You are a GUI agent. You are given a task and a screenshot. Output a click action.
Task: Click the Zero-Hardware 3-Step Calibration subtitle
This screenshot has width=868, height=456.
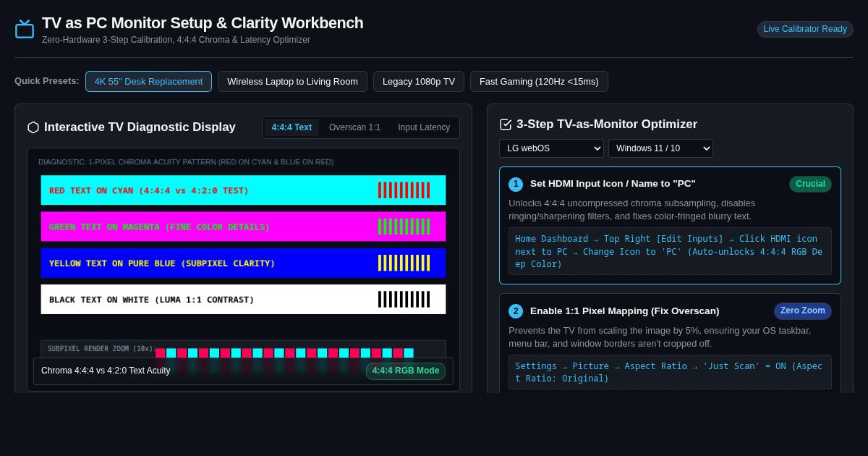click(176, 40)
